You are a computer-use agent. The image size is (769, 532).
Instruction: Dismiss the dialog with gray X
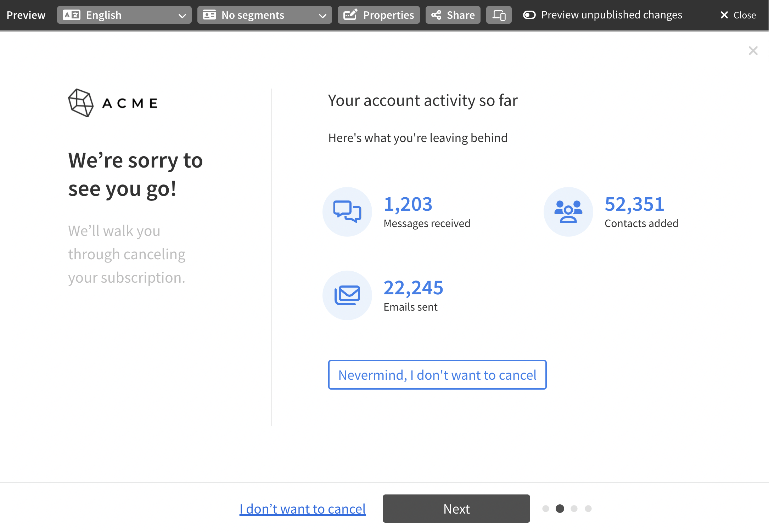click(753, 51)
